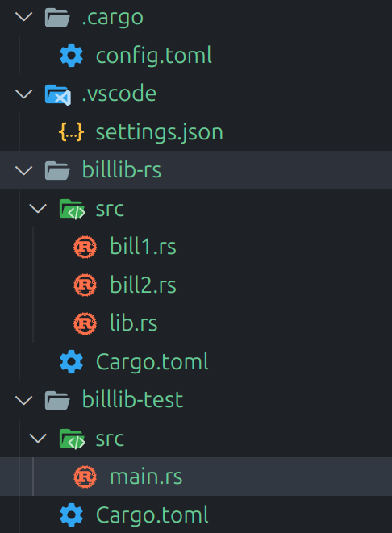The width and height of the screenshot is (392, 533).
Task: Open Cargo.toml under billlib-test
Action: (152, 515)
